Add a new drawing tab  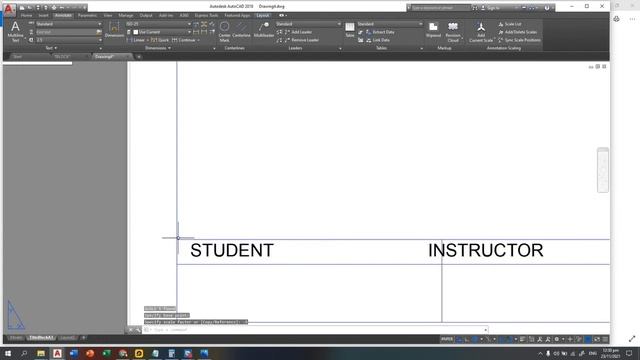tap(139, 57)
